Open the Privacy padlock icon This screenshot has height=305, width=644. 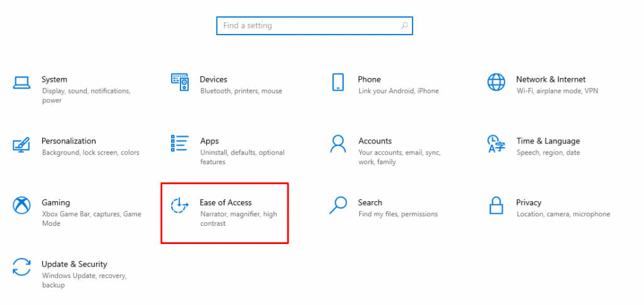[496, 205]
